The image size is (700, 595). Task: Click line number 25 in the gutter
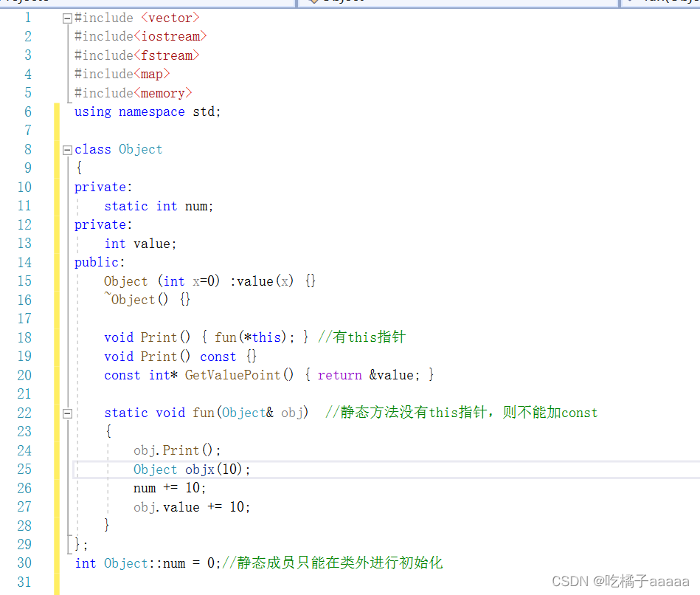24,470
